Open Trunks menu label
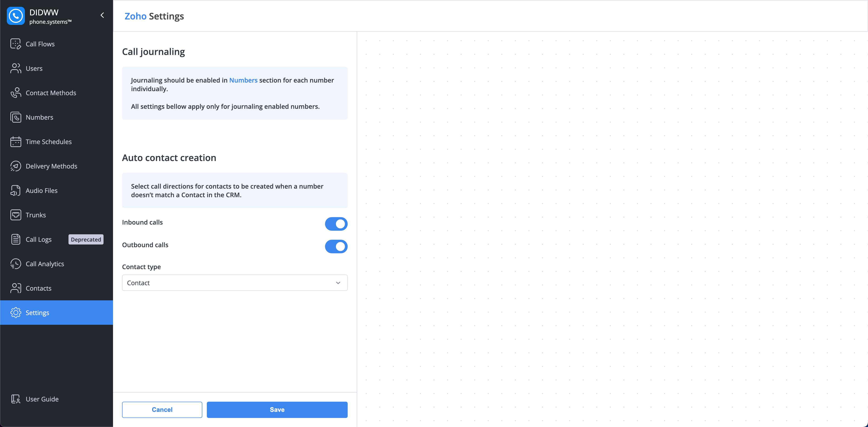Image resolution: width=868 pixels, height=427 pixels. 36,215
